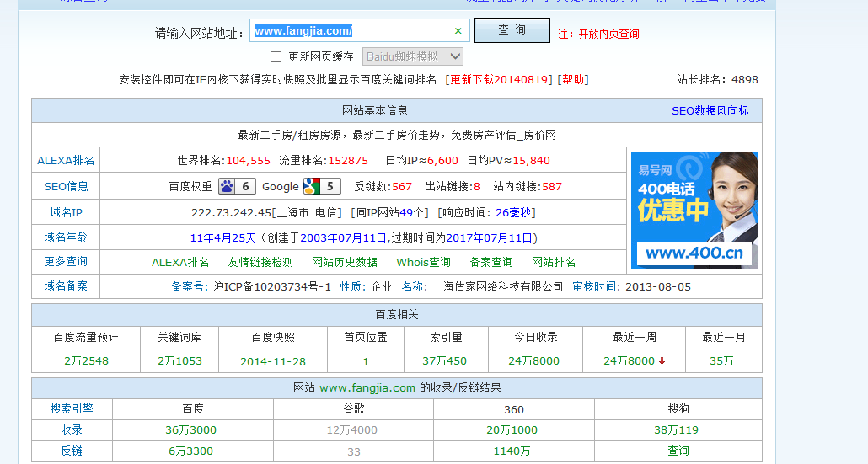Image resolution: width=868 pixels, height=464 pixels.
Task: Open Baidu indexed count 36万3000
Action: 191,429
